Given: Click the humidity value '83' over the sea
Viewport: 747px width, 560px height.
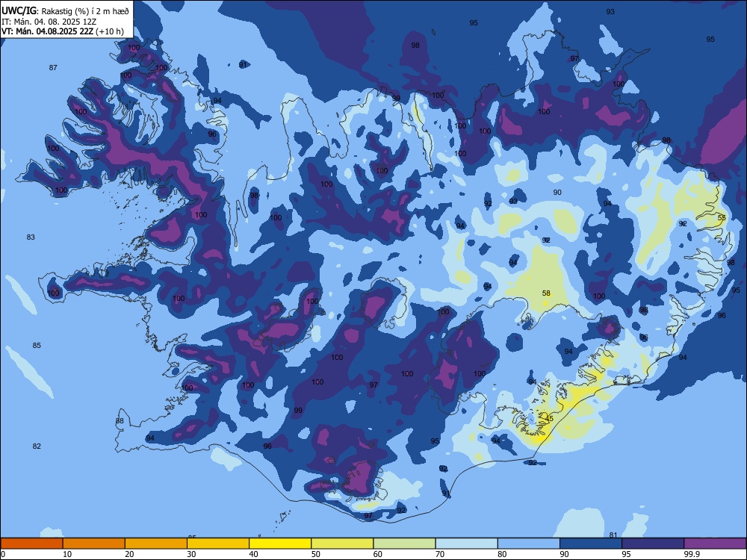Looking at the screenshot, I should coord(31,237).
